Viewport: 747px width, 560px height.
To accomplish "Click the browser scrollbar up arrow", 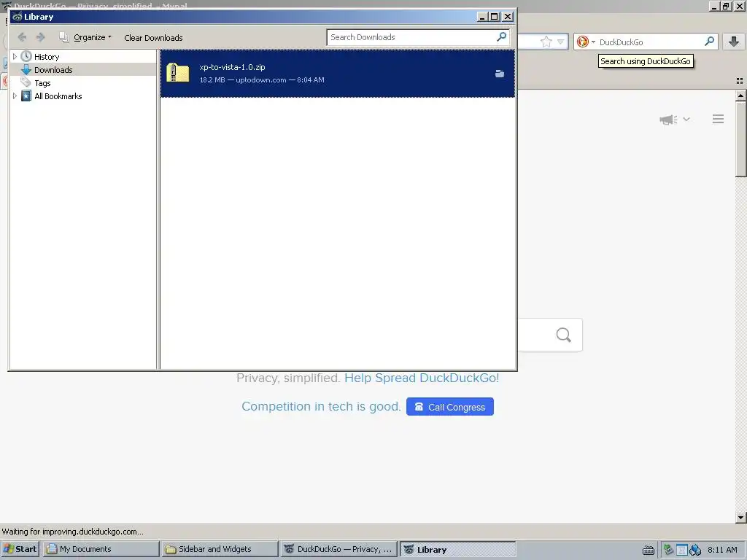I will click(740, 96).
